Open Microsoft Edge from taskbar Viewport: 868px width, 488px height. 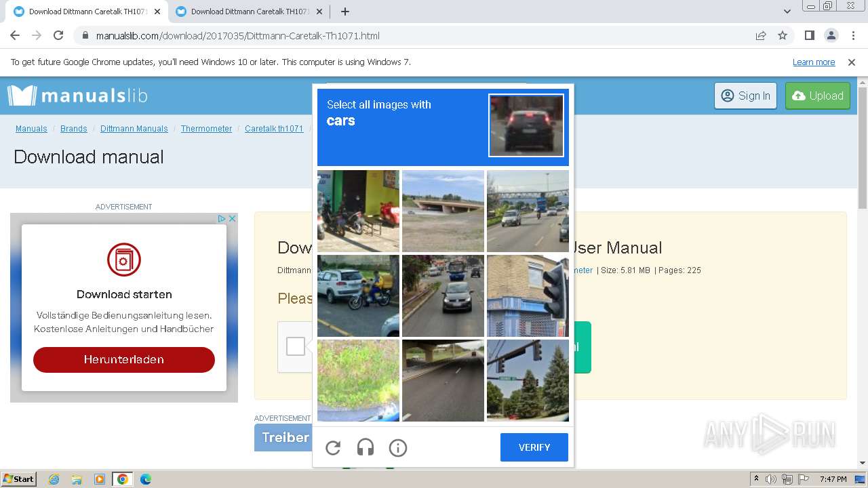145,479
